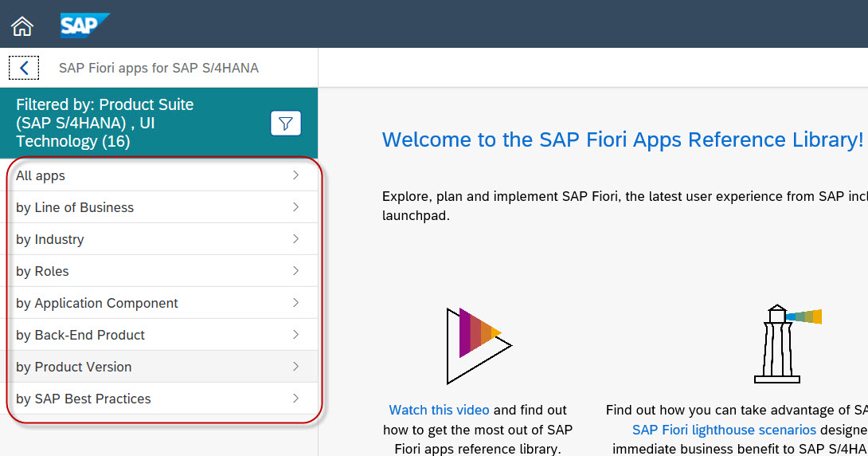The image size is (868, 456).
Task: Click the Filtered by Product Suite text
Action: (104, 123)
